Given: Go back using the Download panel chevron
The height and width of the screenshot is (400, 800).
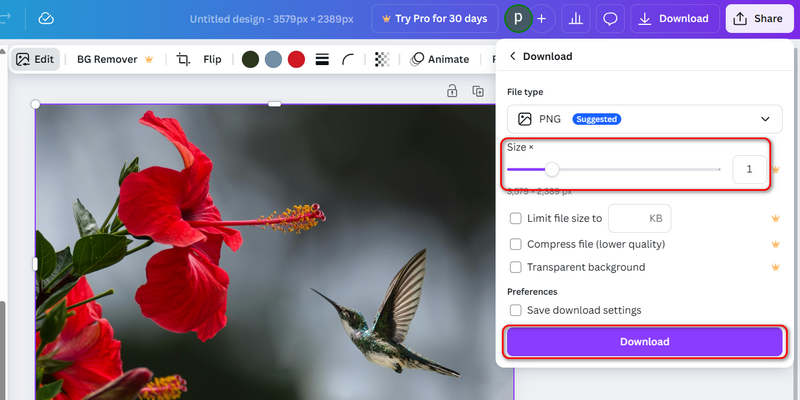Looking at the screenshot, I should click(513, 56).
